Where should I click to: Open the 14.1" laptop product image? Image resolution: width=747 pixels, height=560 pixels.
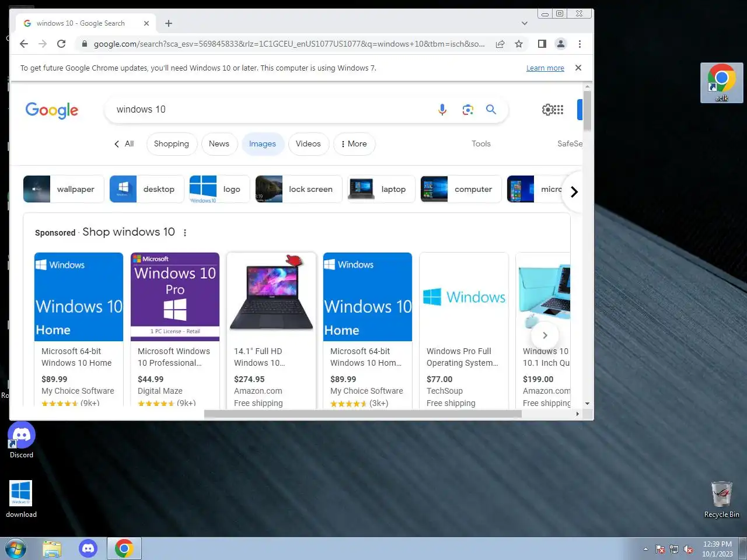[271, 297]
